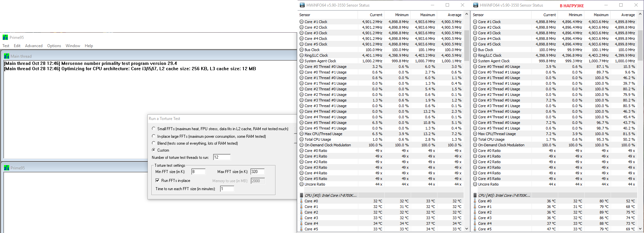Open the Edit menu in Prime95

point(17,46)
